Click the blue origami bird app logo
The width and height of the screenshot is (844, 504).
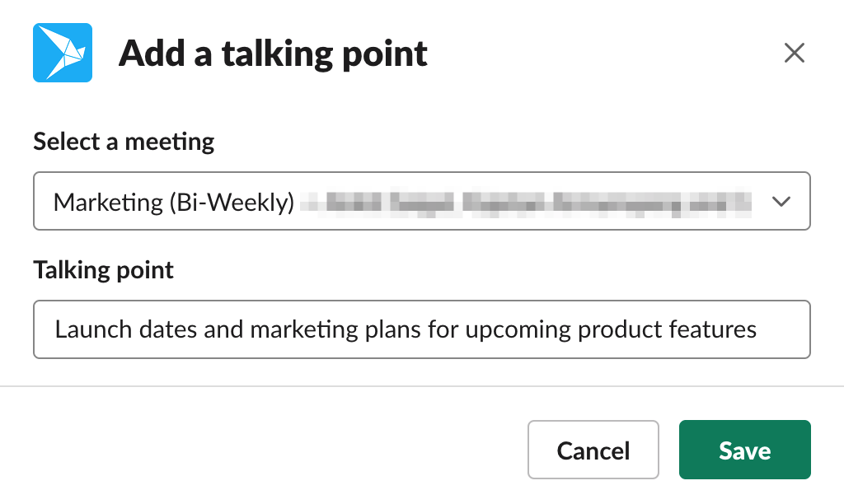point(63,53)
